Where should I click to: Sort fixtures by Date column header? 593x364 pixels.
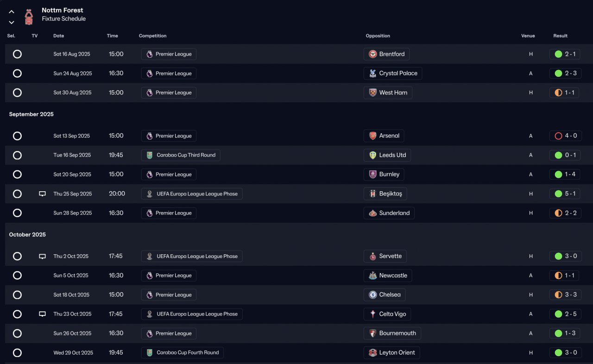coord(58,36)
